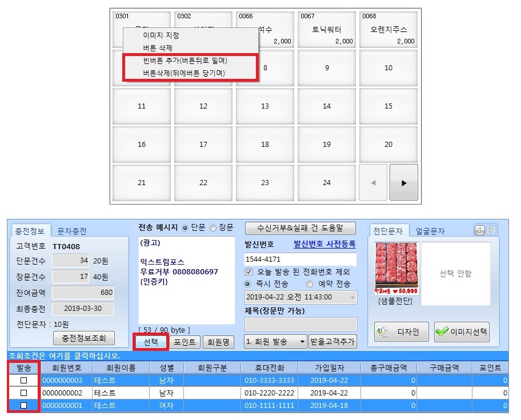Open the 1. 회원 발송 dropdown
The width and height of the screenshot is (521, 420).
pyautogui.click(x=275, y=342)
